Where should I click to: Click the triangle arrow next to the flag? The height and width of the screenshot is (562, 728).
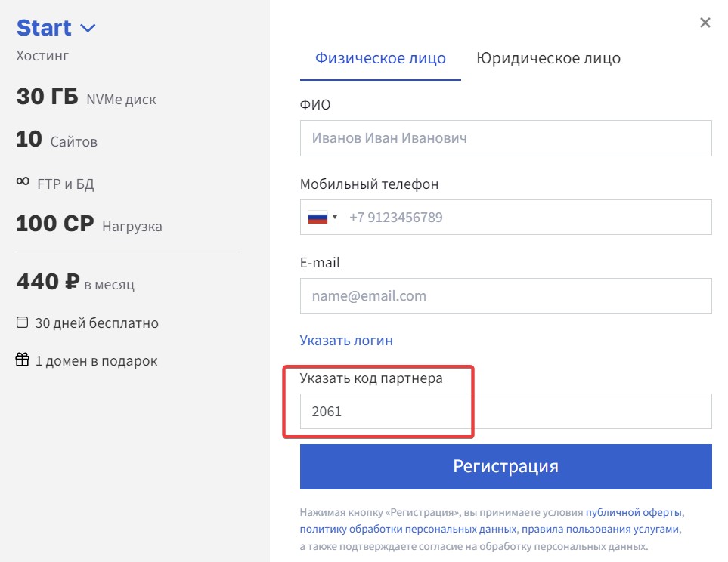point(335,217)
